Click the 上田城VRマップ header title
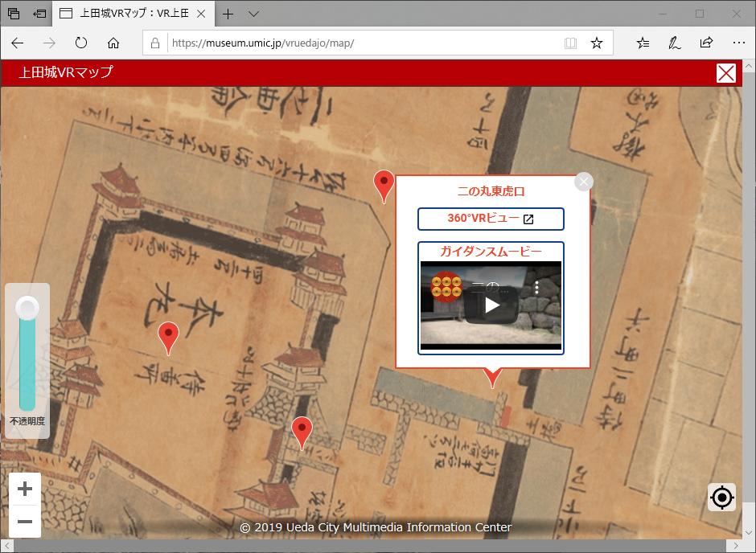Screen dimensions: 756x553 66,72
